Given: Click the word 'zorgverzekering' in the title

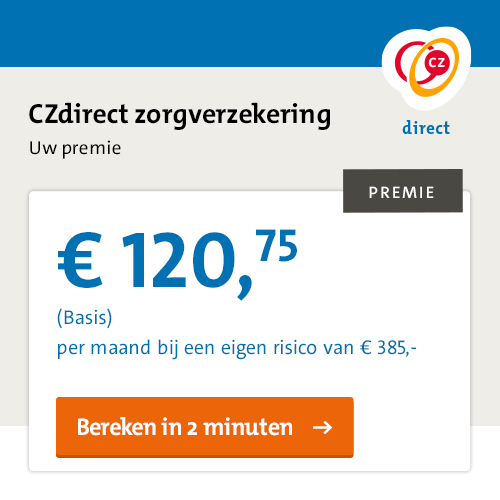Looking at the screenshot, I should coord(233,115).
